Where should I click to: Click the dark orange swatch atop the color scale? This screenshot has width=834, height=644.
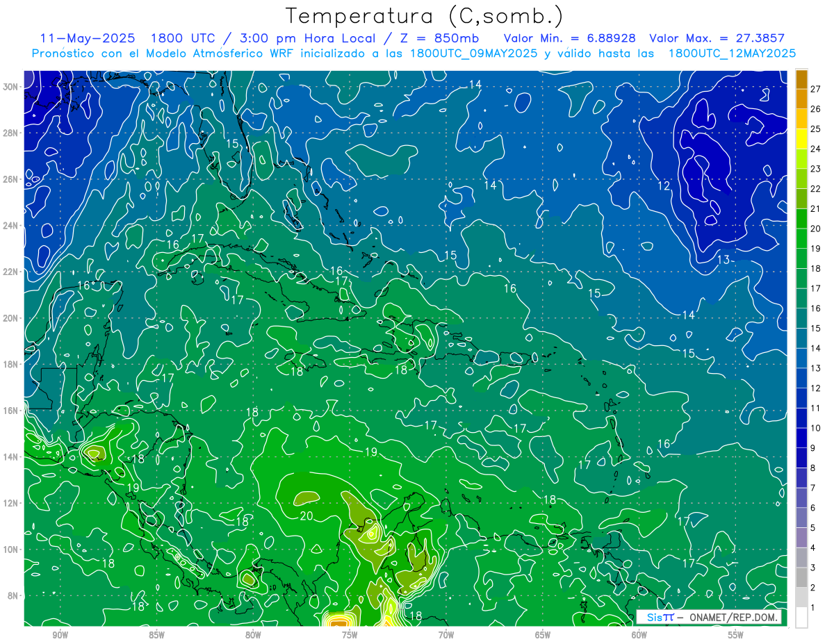point(801,79)
